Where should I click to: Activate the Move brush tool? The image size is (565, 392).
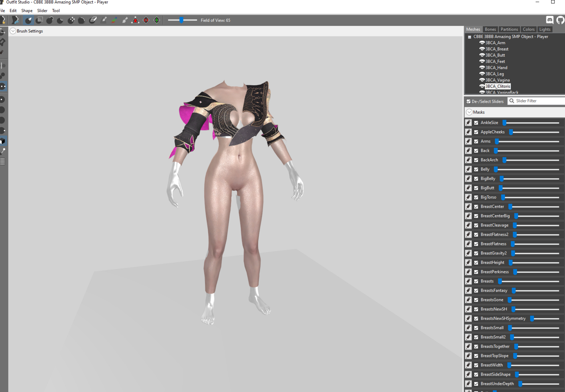tap(71, 20)
